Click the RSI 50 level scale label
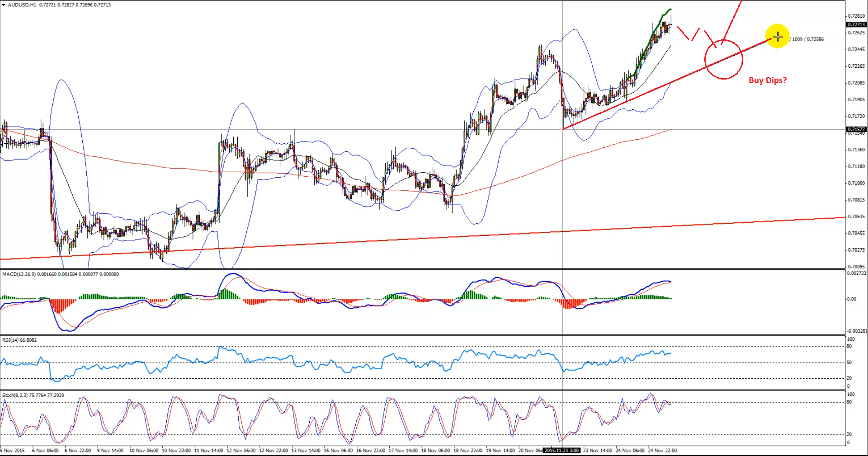The height and width of the screenshot is (456, 868). click(x=849, y=362)
